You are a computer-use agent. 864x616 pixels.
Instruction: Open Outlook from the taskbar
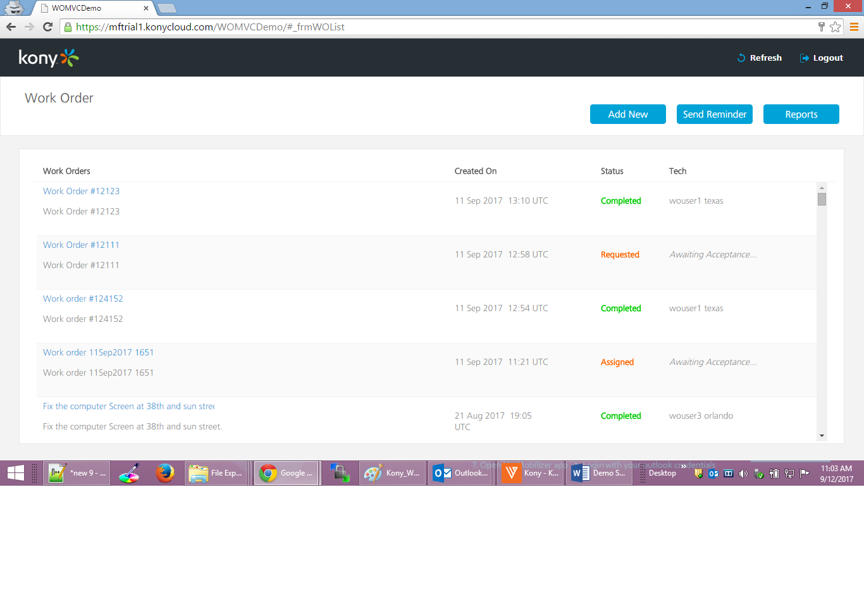pyautogui.click(x=460, y=472)
